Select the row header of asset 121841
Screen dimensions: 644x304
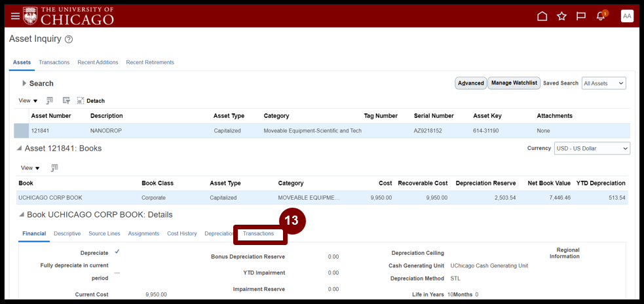(x=21, y=130)
